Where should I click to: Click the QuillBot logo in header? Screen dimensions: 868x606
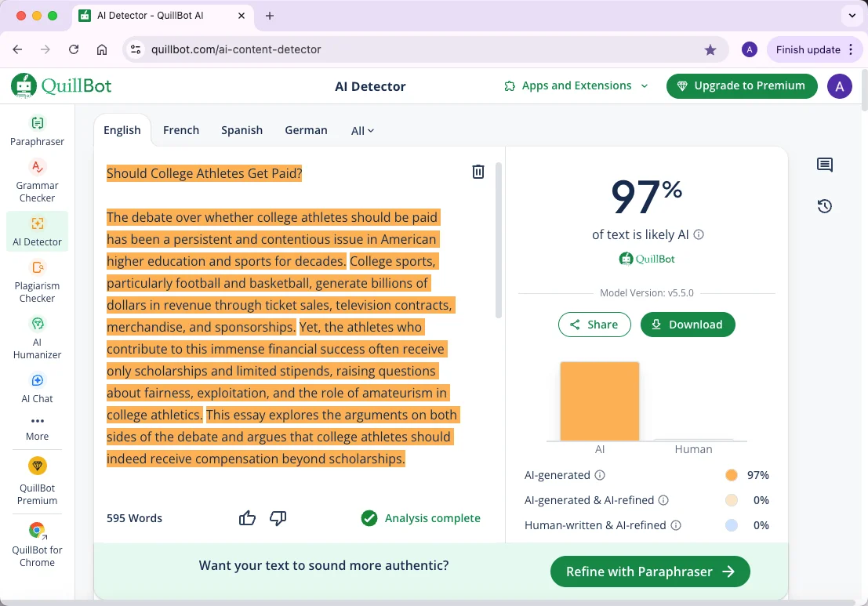tap(61, 85)
